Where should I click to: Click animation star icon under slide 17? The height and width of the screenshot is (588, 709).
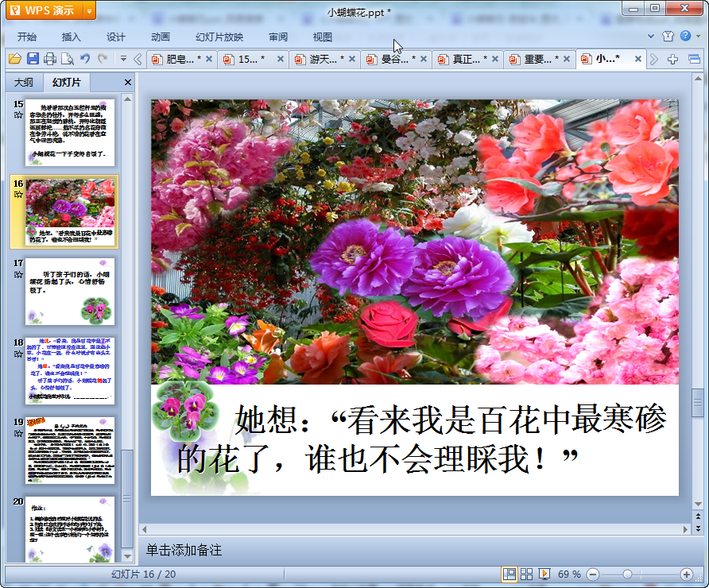[x=18, y=274]
